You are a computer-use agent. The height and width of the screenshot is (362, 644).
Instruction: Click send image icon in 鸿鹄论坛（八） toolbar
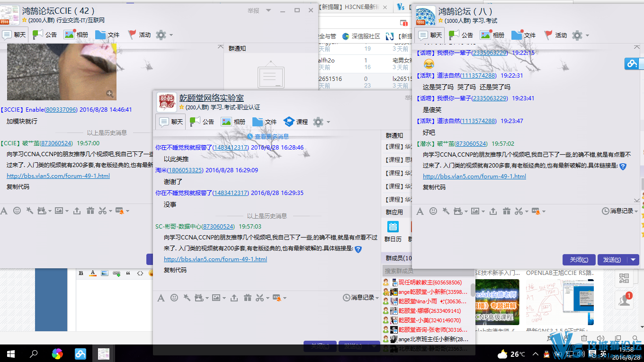click(475, 211)
